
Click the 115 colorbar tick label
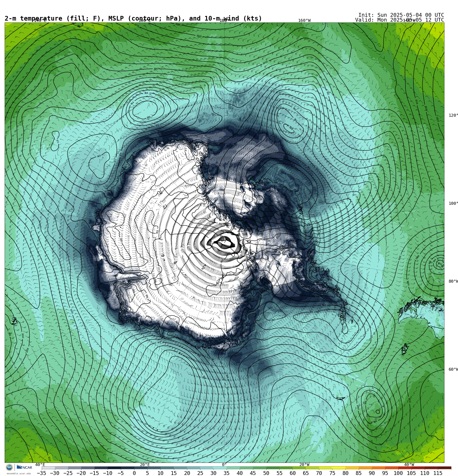[x=438, y=473]
